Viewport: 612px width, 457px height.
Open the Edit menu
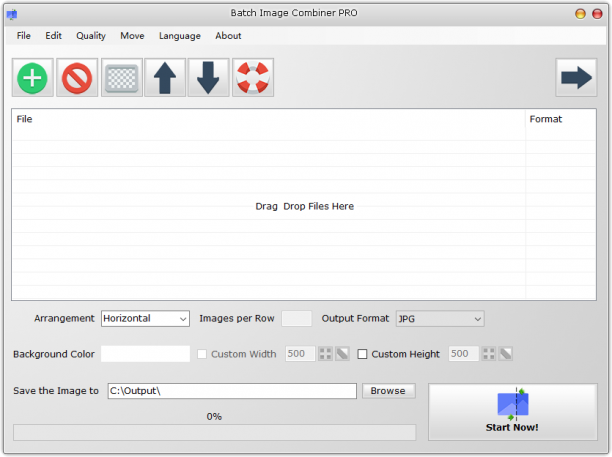(53, 36)
